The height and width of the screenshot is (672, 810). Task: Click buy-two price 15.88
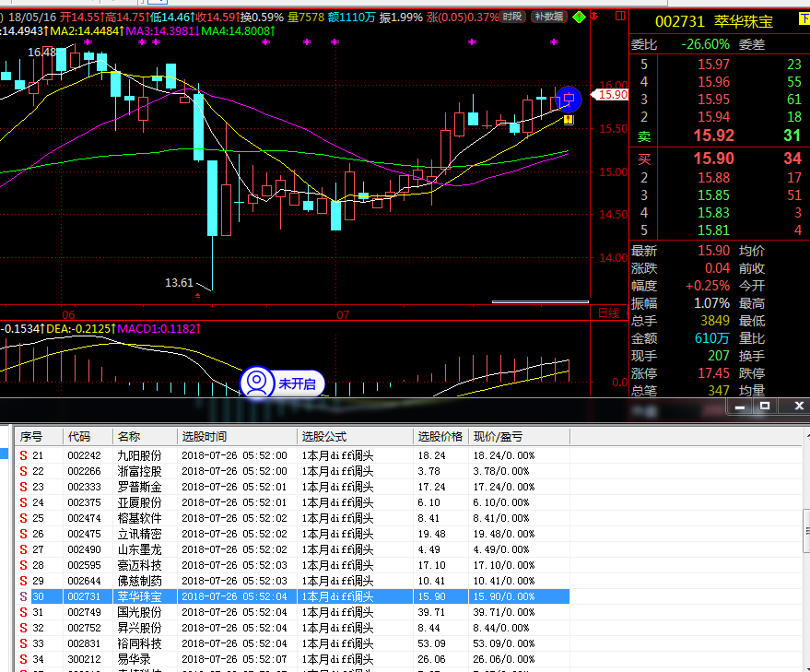(713, 178)
